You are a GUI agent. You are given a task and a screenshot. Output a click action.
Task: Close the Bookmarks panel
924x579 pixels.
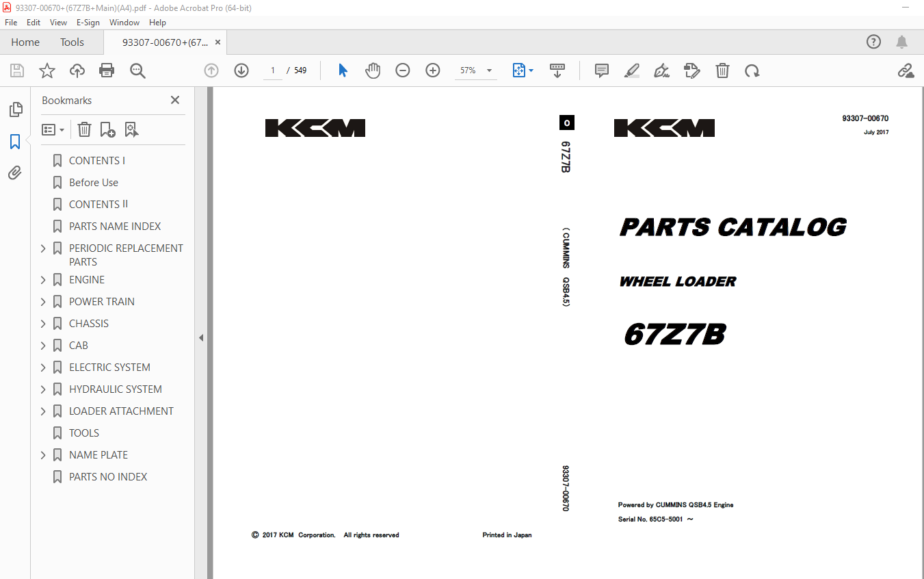click(x=175, y=100)
